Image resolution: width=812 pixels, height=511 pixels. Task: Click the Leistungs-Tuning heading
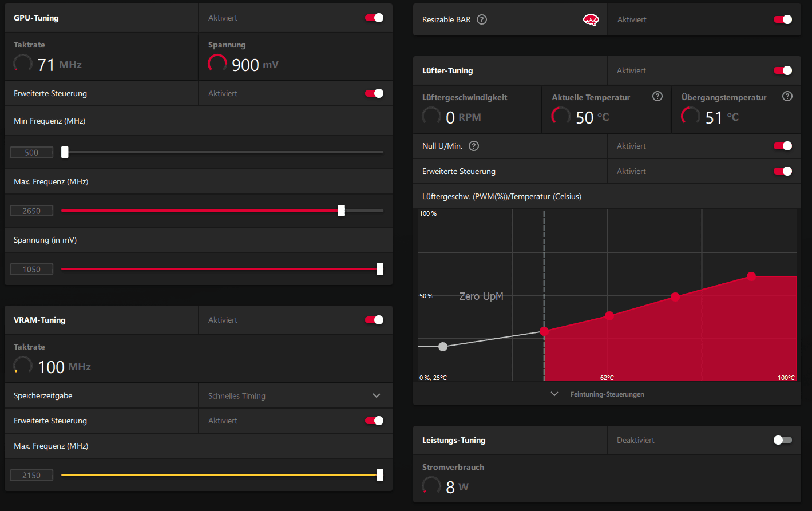(x=454, y=440)
